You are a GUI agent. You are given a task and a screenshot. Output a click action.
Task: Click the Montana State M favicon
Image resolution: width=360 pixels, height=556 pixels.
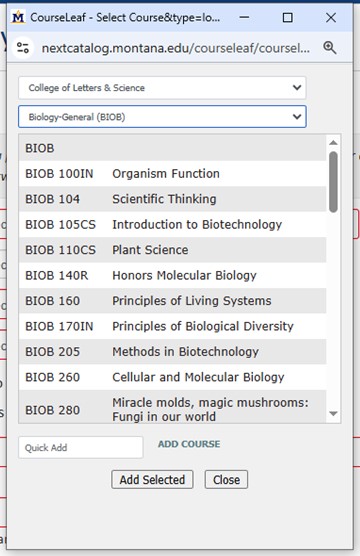point(18,17)
